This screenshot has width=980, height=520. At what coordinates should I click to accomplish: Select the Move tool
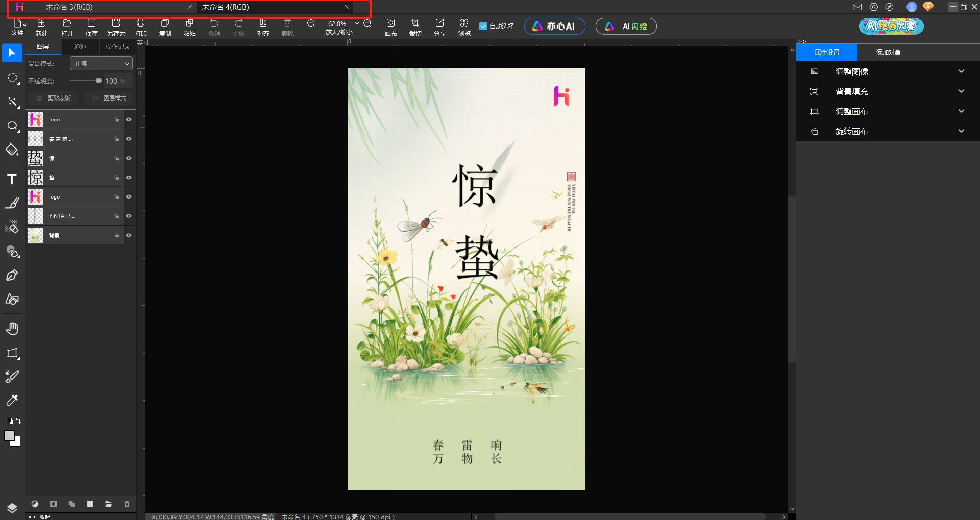(12, 53)
